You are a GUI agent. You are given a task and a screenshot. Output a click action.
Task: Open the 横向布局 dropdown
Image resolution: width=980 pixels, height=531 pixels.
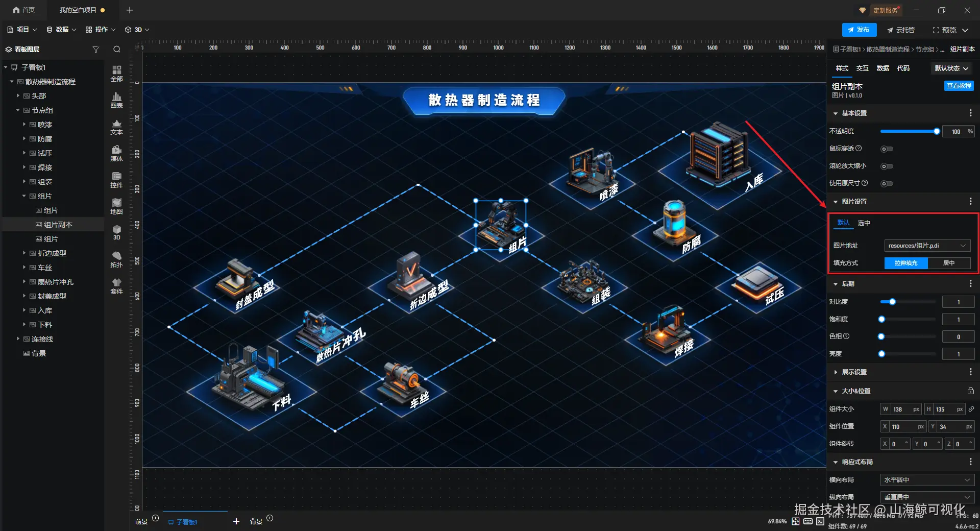[927, 480]
